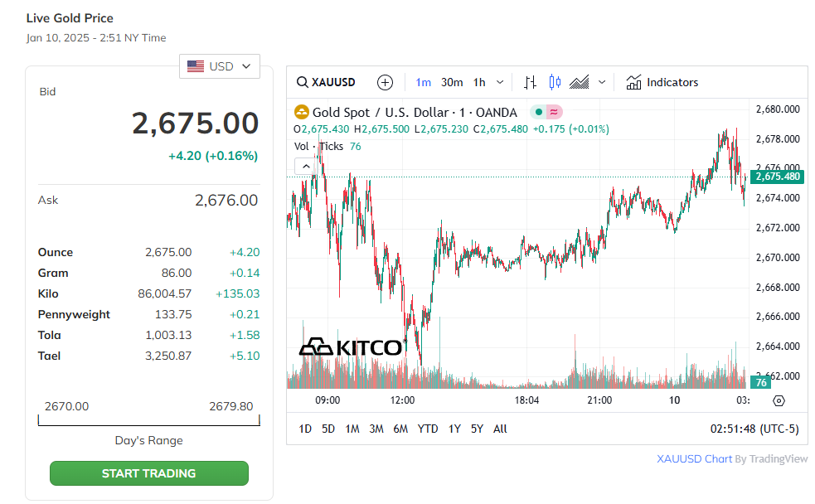Click the current price label 2,675.480
The height and width of the screenshot is (504, 815).
click(778, 177)
